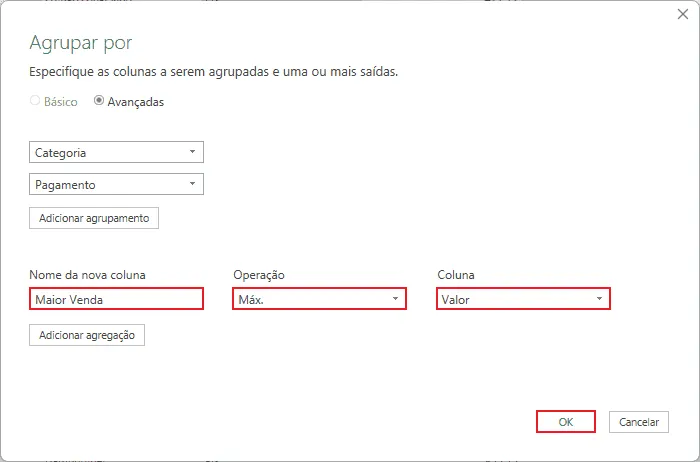Click the Adicionar agregação button

click(87, 335)
